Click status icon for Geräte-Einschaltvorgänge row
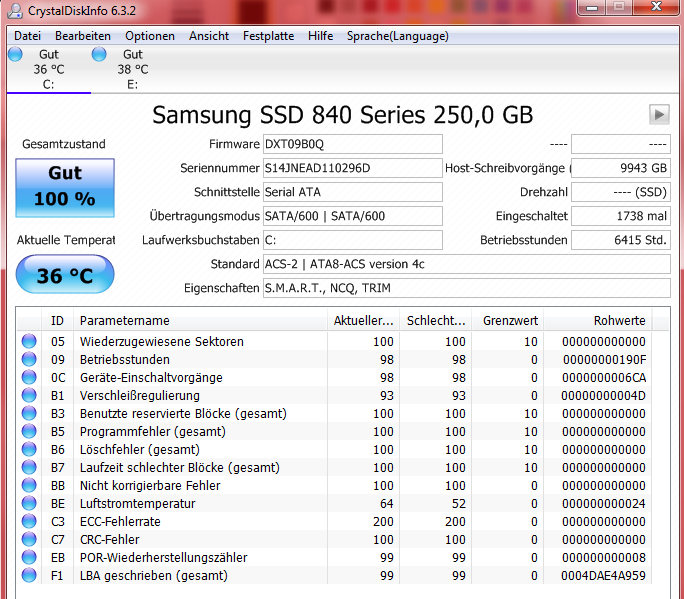Viewport: 684px width, 599px height. 29,377
